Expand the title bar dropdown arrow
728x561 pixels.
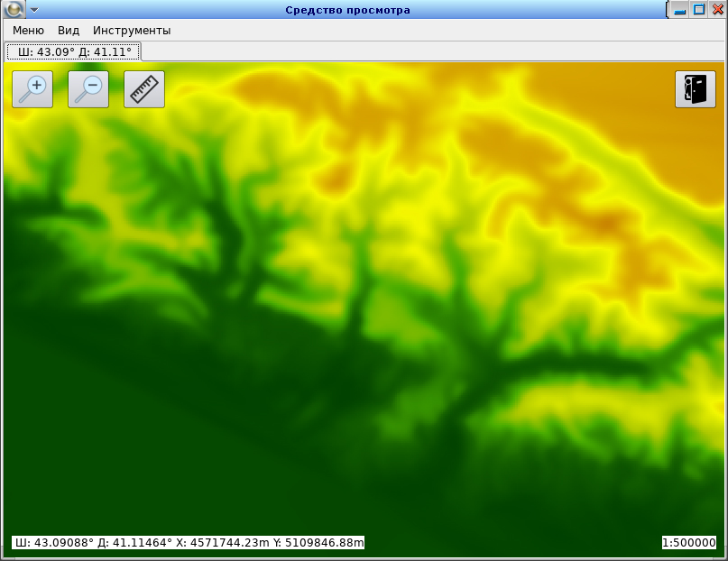pos(34,10)
